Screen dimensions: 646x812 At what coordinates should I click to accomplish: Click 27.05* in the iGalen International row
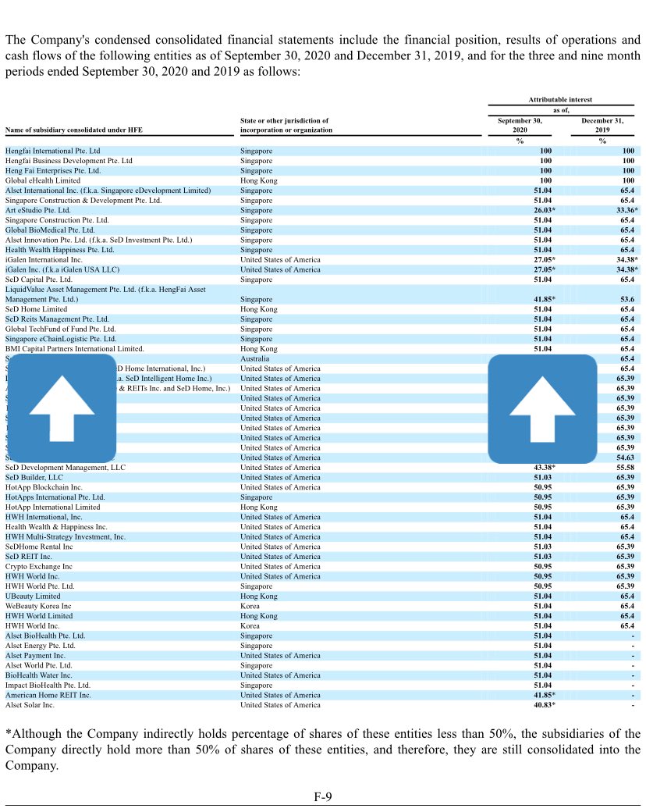pyautogui.click(x=545, y=259)
